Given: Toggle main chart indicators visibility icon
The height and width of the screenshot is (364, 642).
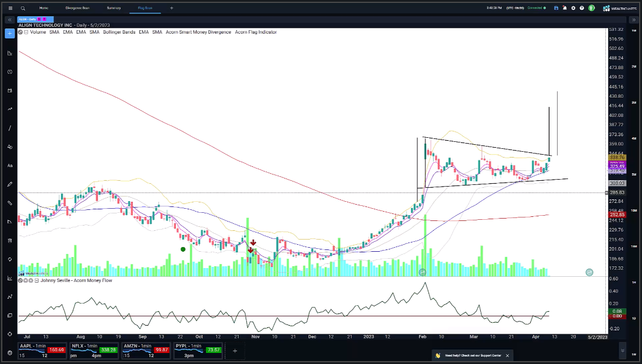Looking at the screenshot, I should 20,32.
